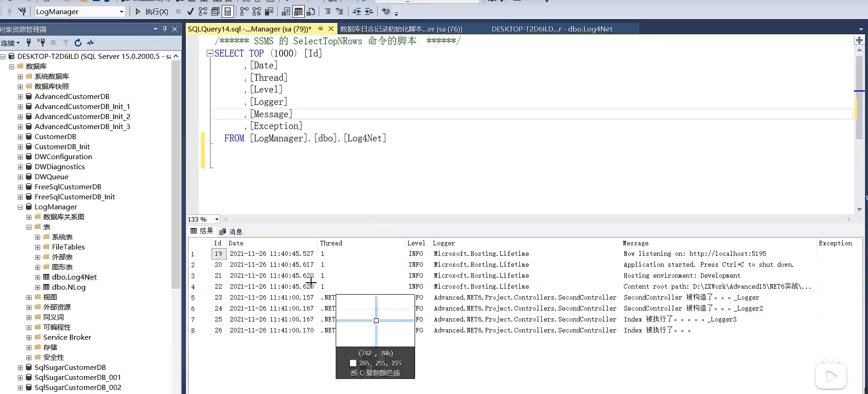Select the Service Broker folder
The width and height of the screenshot is (868, 394).
click(x=67, y=337)
